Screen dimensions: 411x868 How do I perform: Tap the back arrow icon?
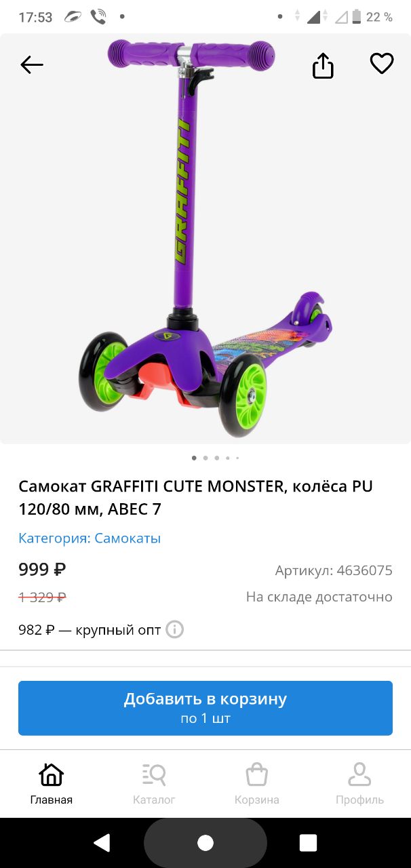click(x=32, y=65)
